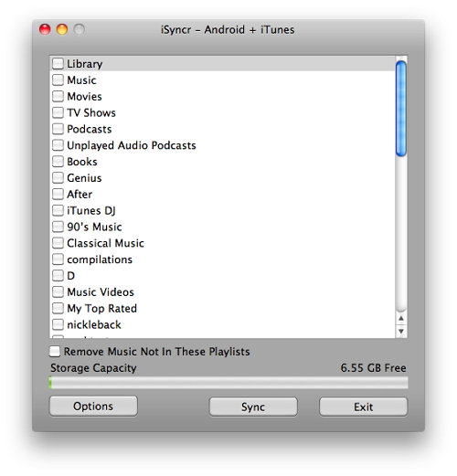Check Unplayed Audio Podcasts playlist
This screenshot has height=476, width=457.
point(58,145)
